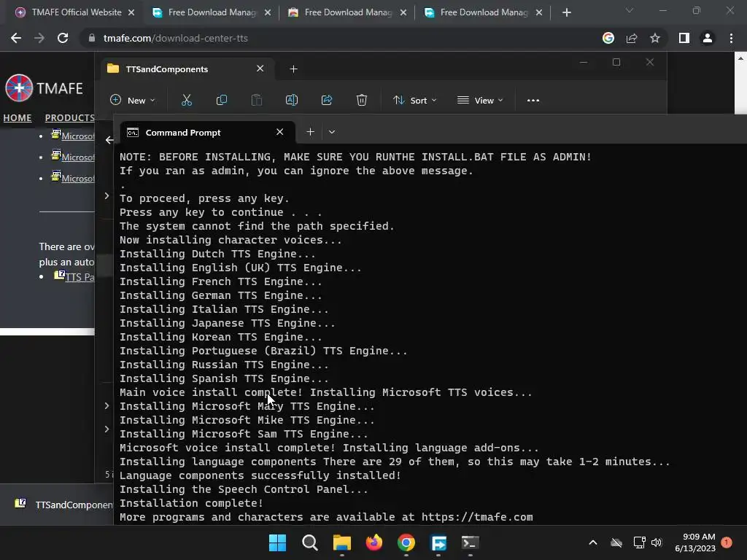Image resolution: width=747 pixels, height=560 pixels.
Task: Open the View dropdown in File Explorer
Action: pyautogui.click(x=480, y=100)
